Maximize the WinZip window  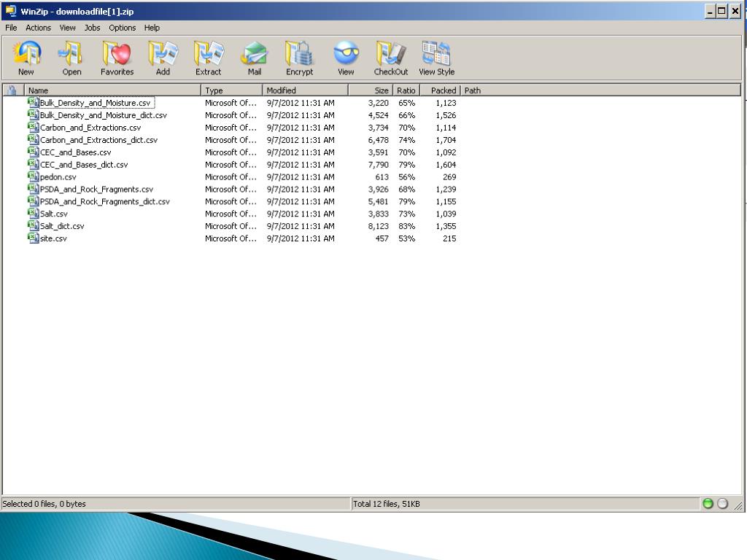[722, 12]
